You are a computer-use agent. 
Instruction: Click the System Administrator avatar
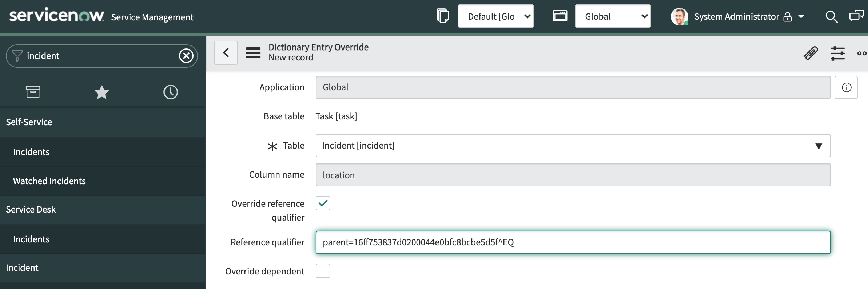click(x=679, y=17)
